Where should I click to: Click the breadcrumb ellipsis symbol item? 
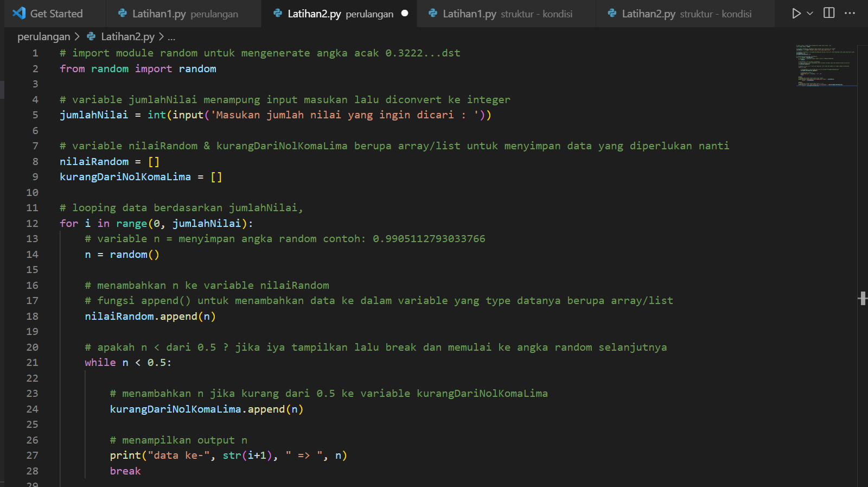[x=171, y=37]
